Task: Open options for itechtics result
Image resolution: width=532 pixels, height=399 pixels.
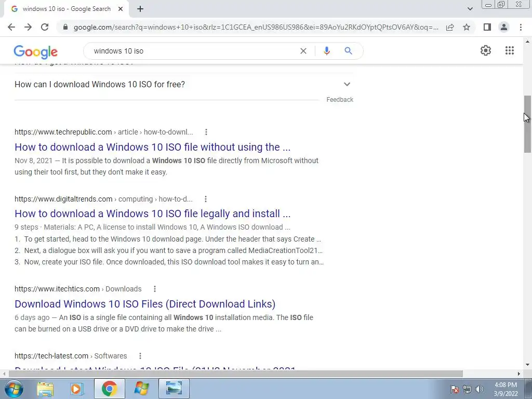Action: (x=155, y=289)
